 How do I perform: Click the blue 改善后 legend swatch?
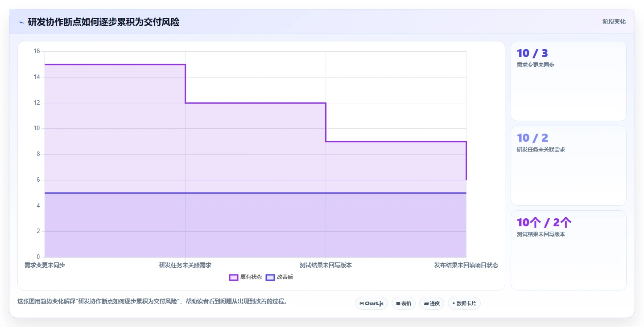click(x=270, y=277)
